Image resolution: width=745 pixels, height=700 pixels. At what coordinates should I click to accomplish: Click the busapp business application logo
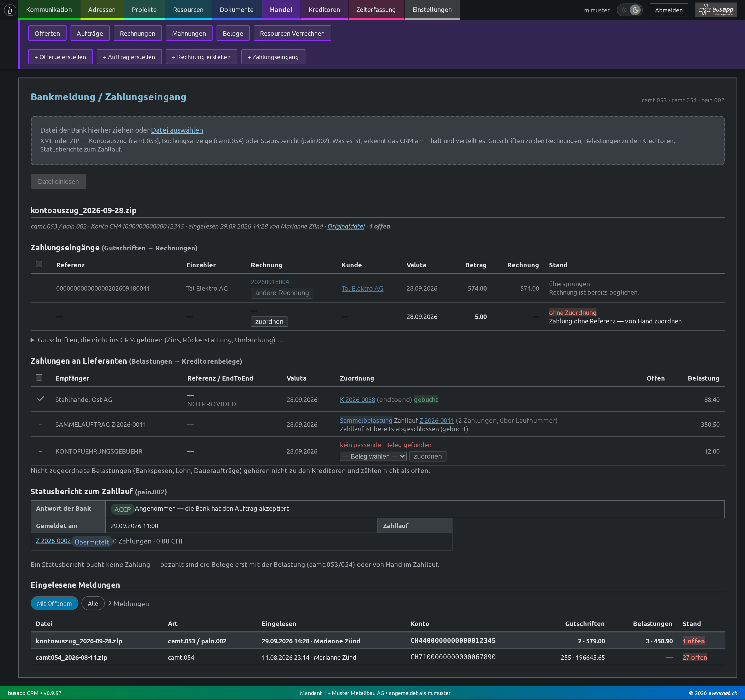tap(716, 10)
